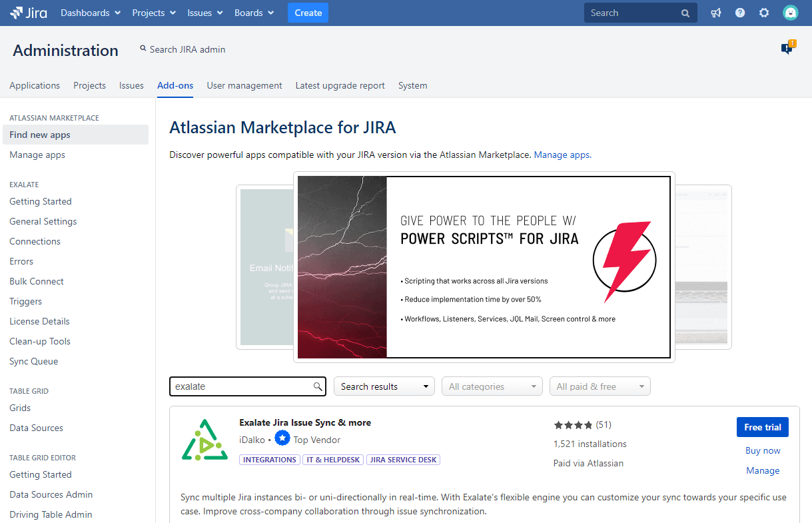Switch to the System tab
812x523 pixels.
pyautogui.click(x=413, y=85)
